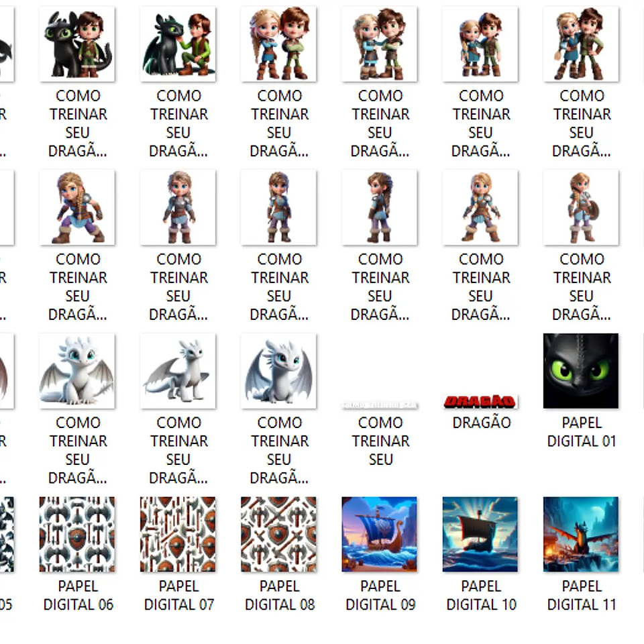
Task: Select Astrid thumbnail with purple leggings
Action: pyautogui.click(x=77, y=207)
